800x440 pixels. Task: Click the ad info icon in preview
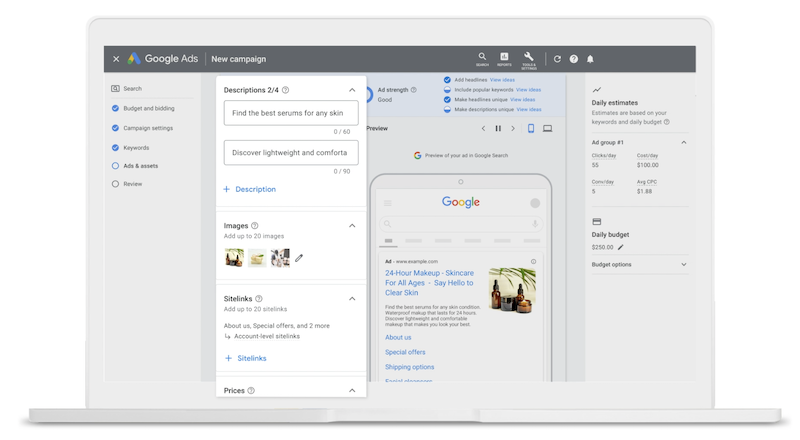534,261
